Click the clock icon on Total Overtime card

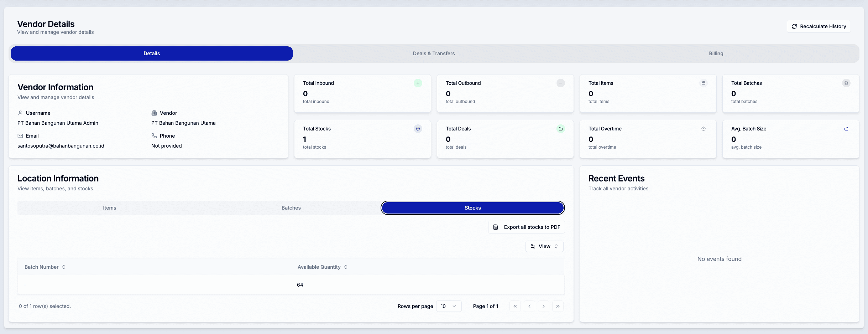point(704,129)
